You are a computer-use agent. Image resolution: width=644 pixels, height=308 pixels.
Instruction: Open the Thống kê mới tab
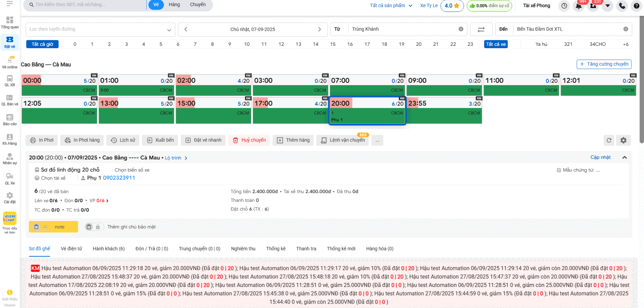(x=341, y=249)
